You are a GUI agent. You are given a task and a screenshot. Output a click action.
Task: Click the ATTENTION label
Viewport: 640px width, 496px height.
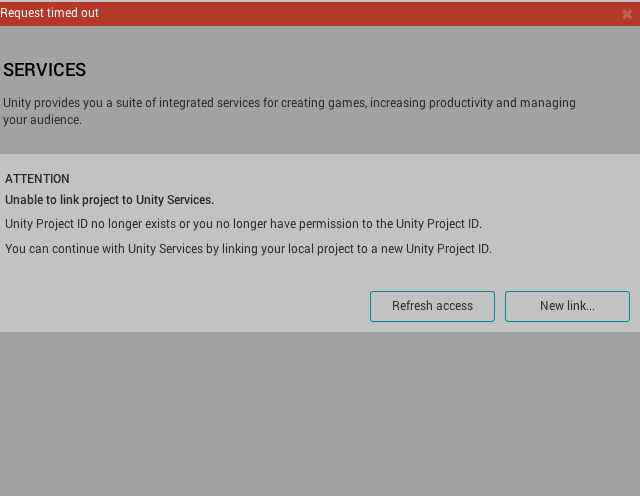(x=37, y=179)
